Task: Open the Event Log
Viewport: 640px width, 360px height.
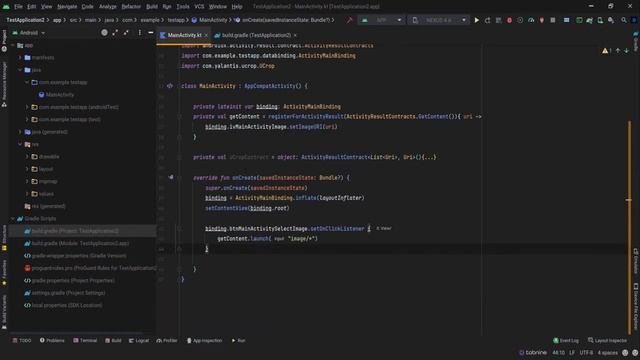Action: [566, 340]
